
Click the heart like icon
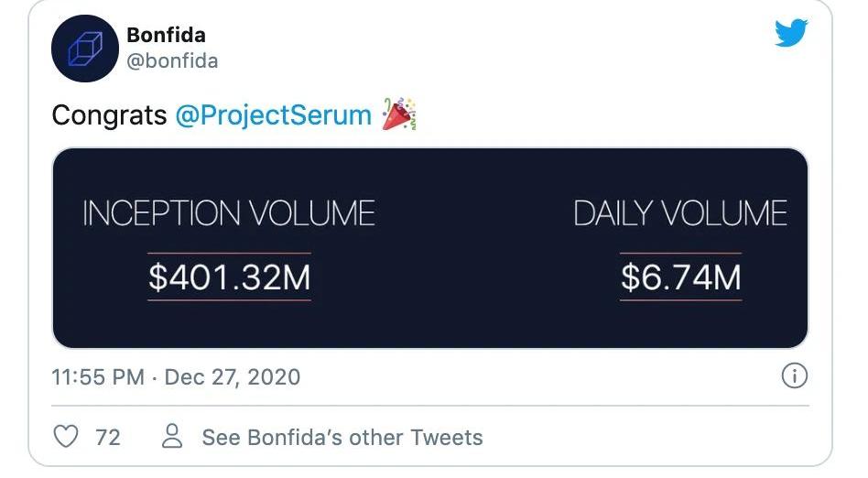67,437
